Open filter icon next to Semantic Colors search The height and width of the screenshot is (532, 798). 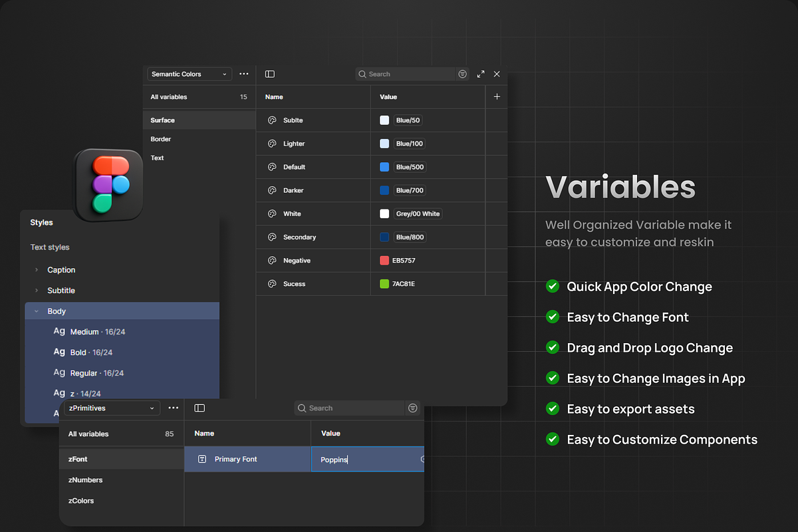(x=463, y=74)
